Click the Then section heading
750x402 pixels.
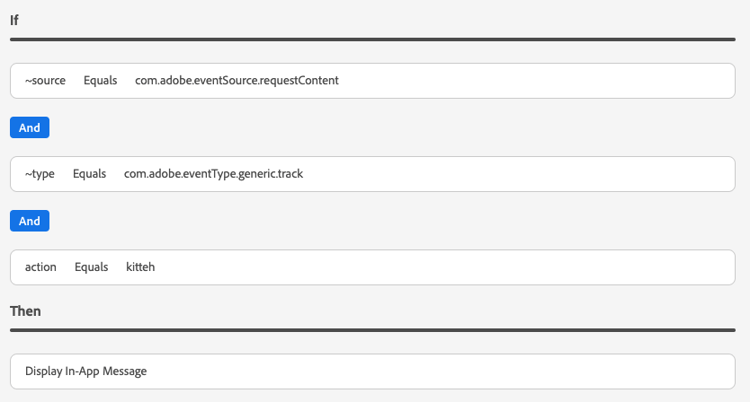[x=25, y=311]
